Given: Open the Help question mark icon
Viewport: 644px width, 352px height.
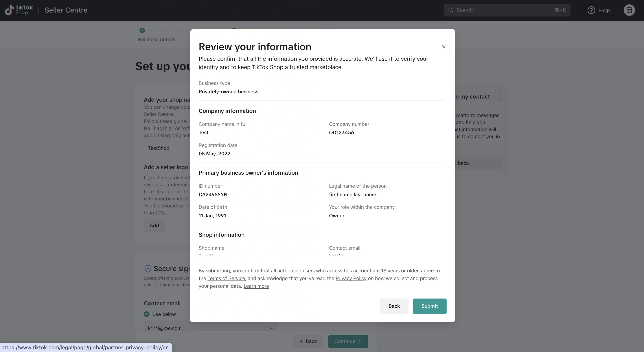Looking at the screenshot, I should [591, 10].
